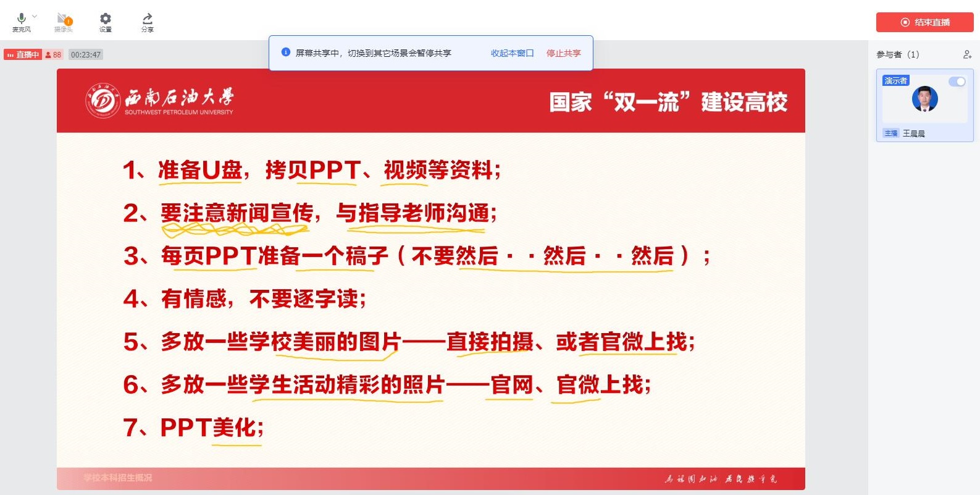Click the 演示者 presenter tag
This screenshot has height=495, width=980.
pyautogui.click(x=895, y=81)
